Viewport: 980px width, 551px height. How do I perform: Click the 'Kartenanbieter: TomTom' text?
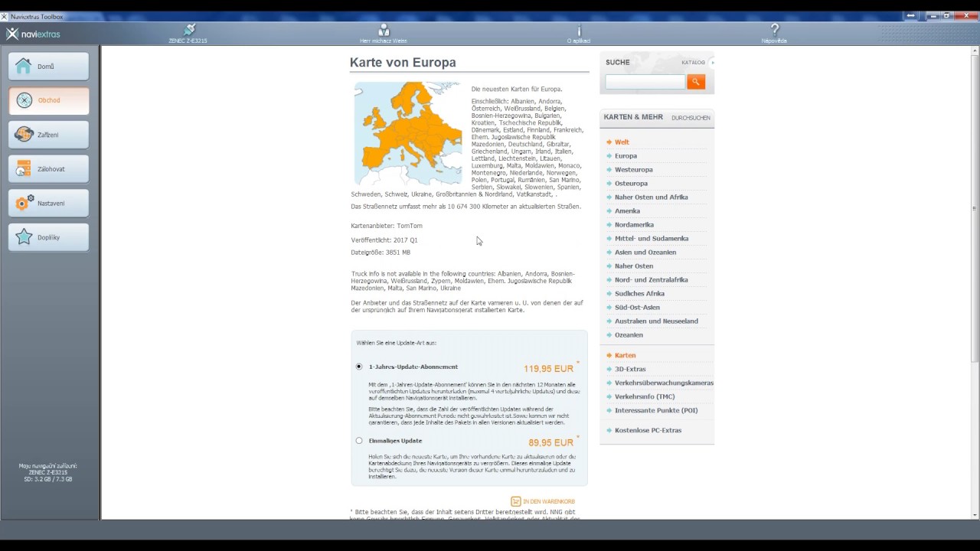click(x=387, y=226)
